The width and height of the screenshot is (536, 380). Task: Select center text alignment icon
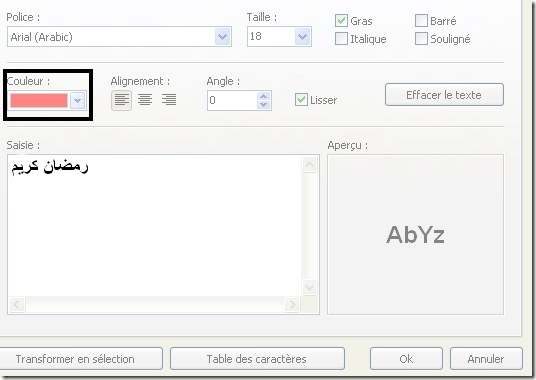click(145, 100)
